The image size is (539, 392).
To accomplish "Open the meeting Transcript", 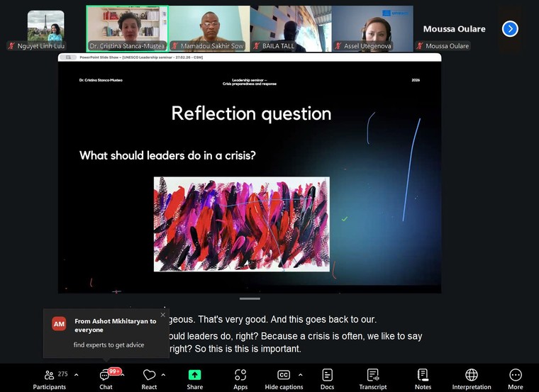I will (372, 379).
